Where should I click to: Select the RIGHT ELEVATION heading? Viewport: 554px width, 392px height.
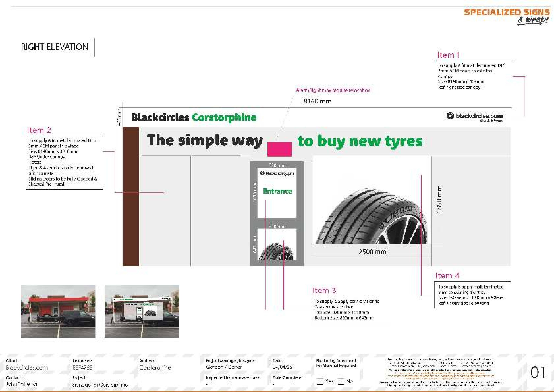coord(55,47)
